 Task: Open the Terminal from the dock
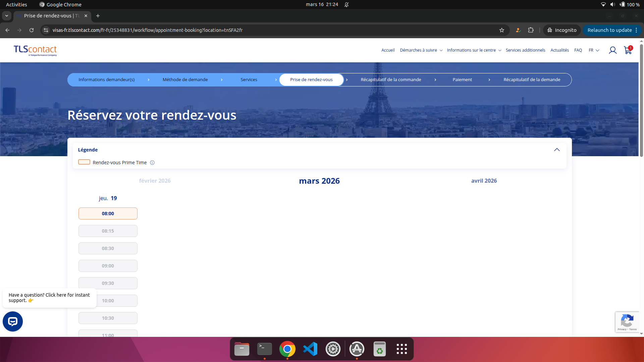264,349
